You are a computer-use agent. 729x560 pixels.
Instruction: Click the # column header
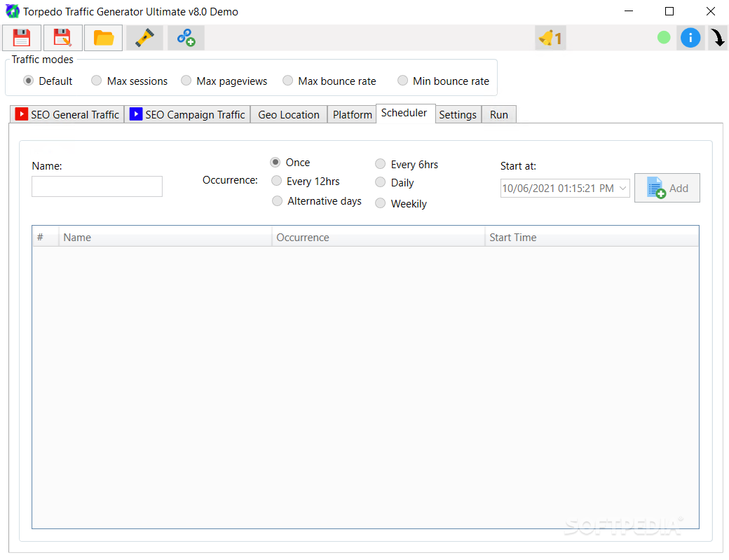pyautogui.click(x=46, y=237)
